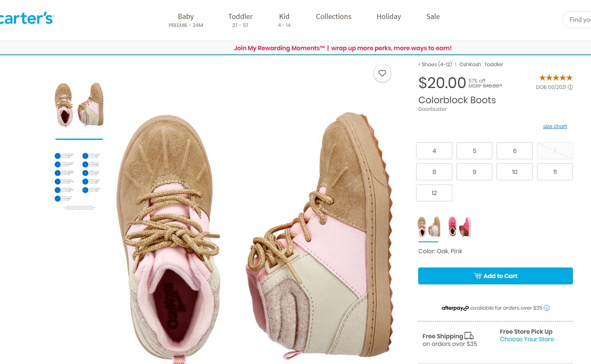This screenshot has width=591, height=364.
Task: Add the boots to cart
Action: [x=495, y=276]
